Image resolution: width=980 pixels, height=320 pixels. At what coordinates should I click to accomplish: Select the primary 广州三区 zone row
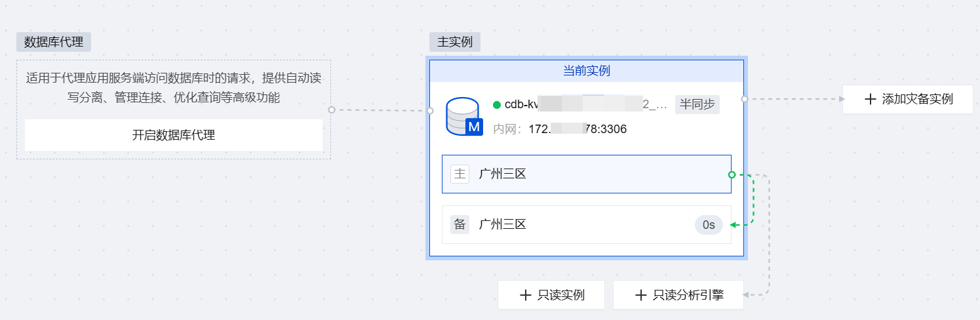click(x=587, y=174)
